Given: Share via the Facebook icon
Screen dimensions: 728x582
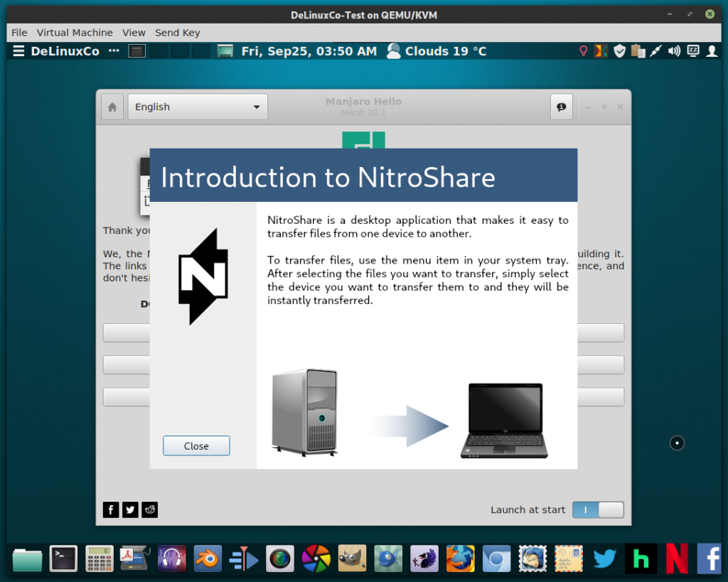Looking at the screenshot, I should (111, 510).
